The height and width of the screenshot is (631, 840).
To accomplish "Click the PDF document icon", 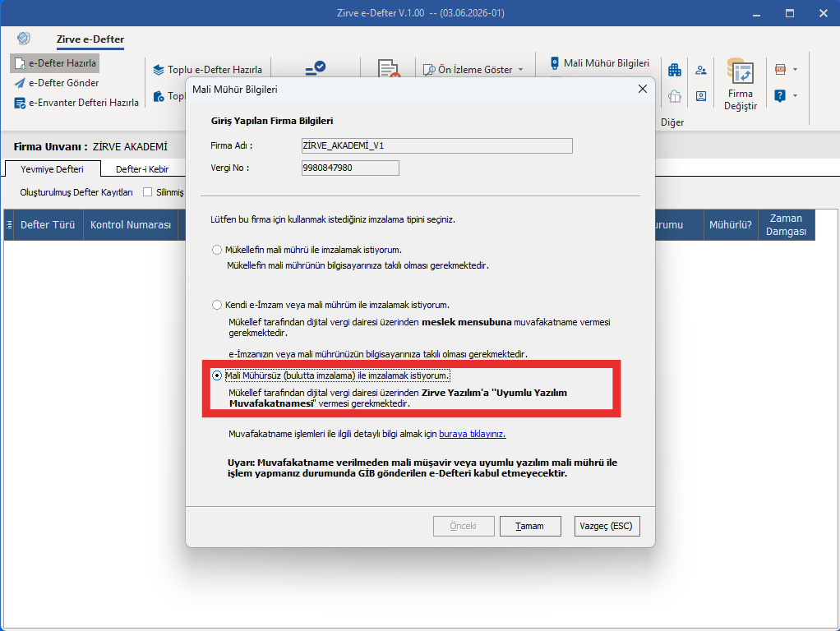I will click(781, 69).
